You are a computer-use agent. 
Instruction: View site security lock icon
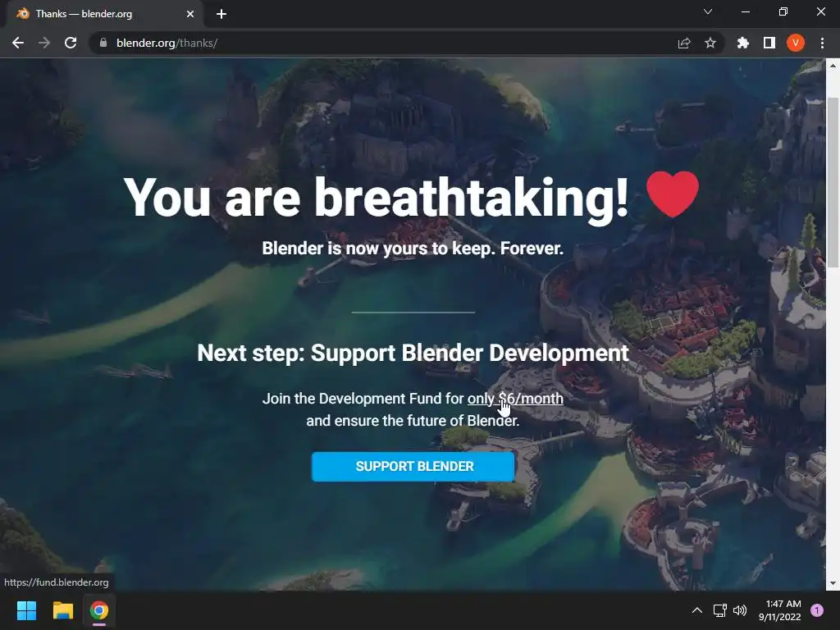[103, 43]
